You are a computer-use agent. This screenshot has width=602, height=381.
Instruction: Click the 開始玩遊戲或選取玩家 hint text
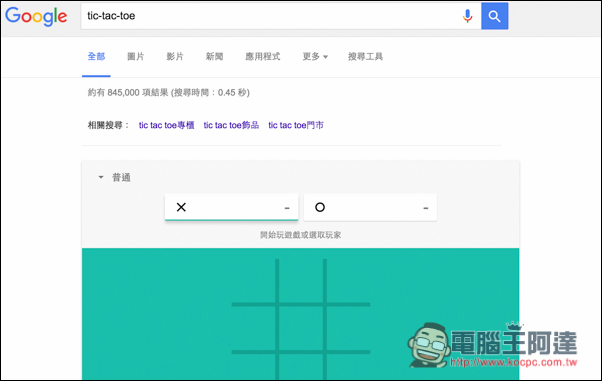coord(301,235)
